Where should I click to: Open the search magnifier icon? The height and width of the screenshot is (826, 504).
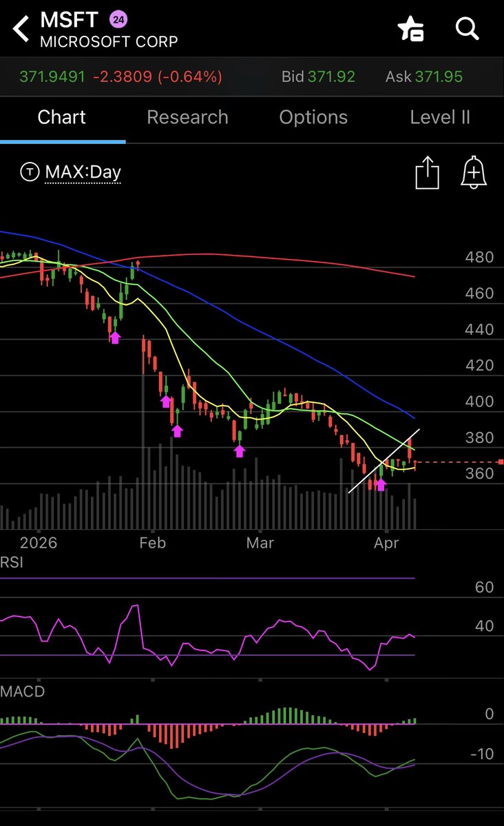467,28
